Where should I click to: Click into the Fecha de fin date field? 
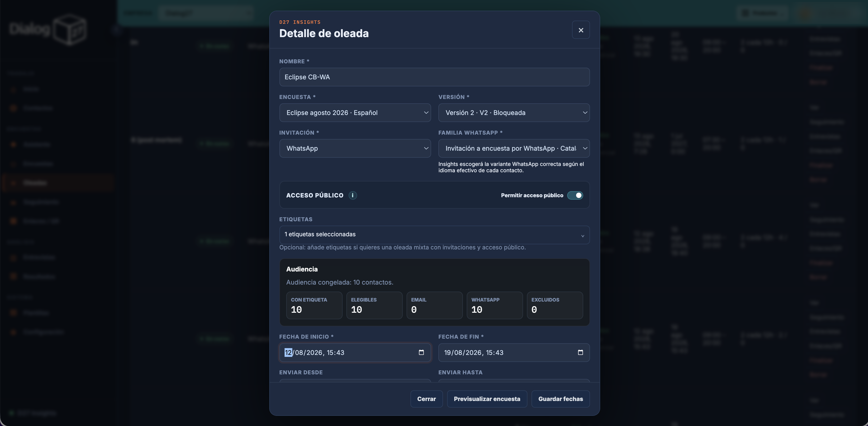(x=514, y=352)
